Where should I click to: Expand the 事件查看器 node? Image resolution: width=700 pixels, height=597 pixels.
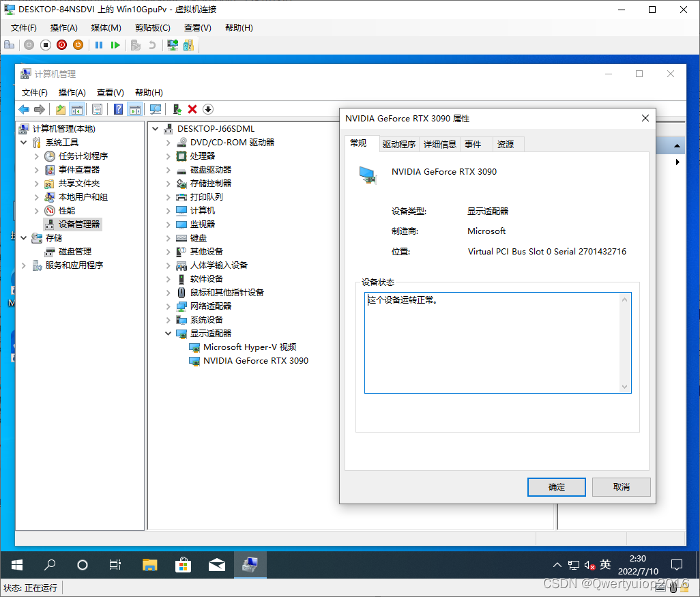point(37,170)
